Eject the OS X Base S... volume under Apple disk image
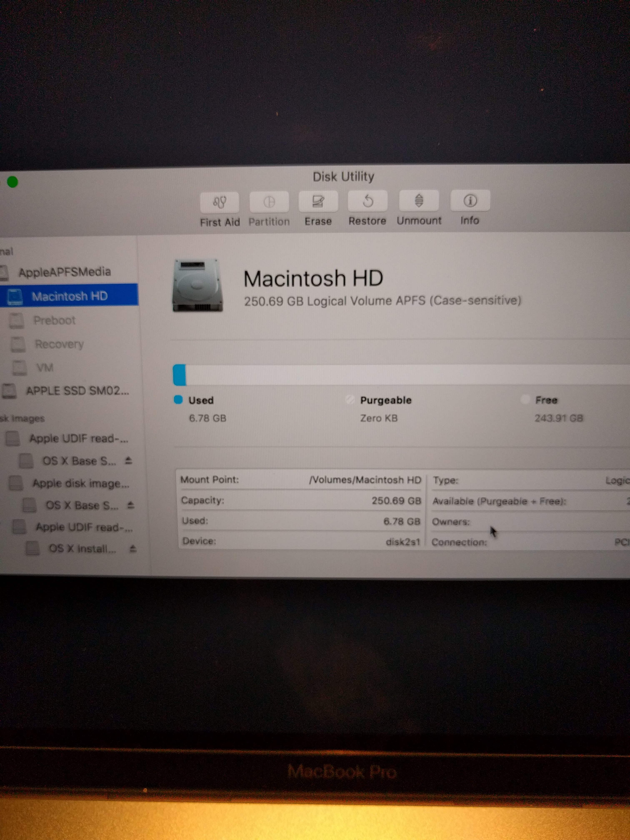 pyautogui.click(x=131, y=505)
